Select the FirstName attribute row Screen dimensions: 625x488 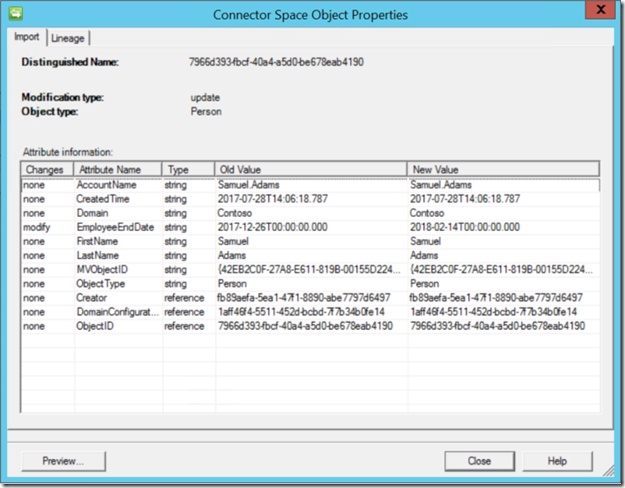(311, 242)
